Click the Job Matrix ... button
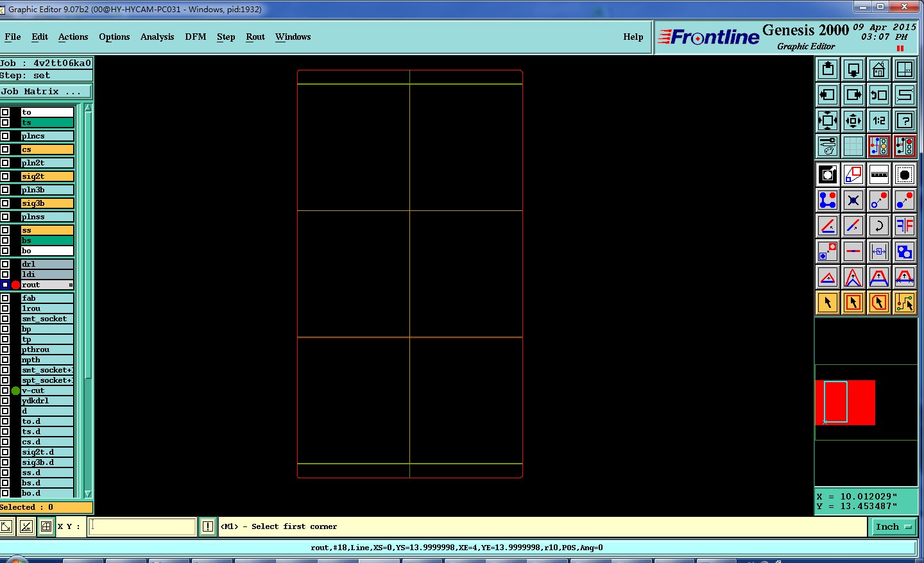924x563 pixels. click(x=46, y=92)
